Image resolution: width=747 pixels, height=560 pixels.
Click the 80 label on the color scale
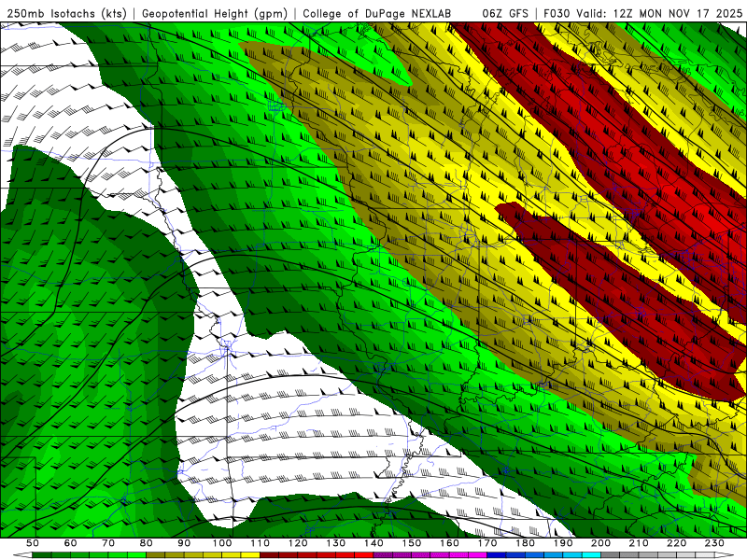click(147, 543)
